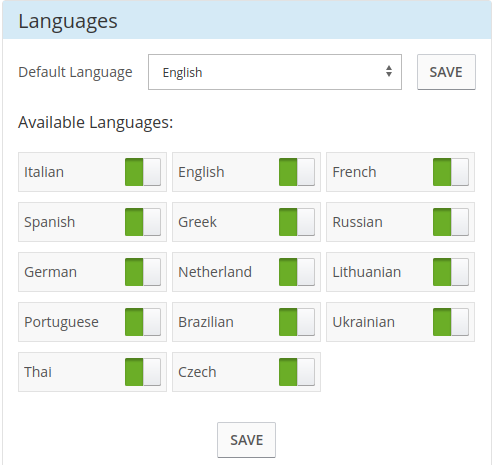Toggle the Thai language switch

pyautogui.click(x=143, y=372)
